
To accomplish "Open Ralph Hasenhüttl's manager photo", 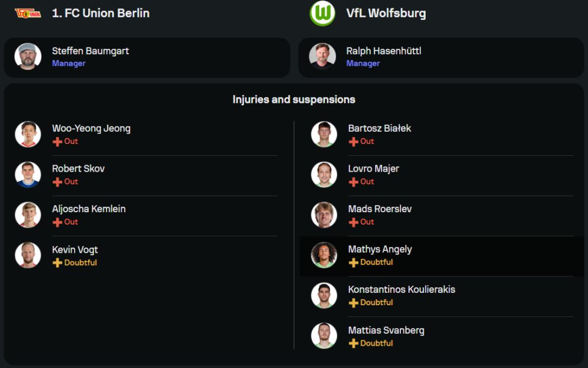I will (322, 56).
